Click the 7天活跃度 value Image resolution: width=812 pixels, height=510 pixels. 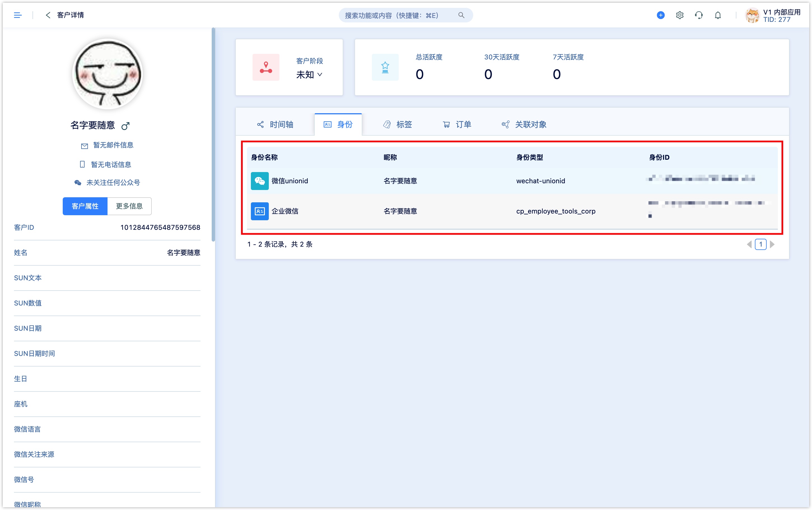pos(557,74)
